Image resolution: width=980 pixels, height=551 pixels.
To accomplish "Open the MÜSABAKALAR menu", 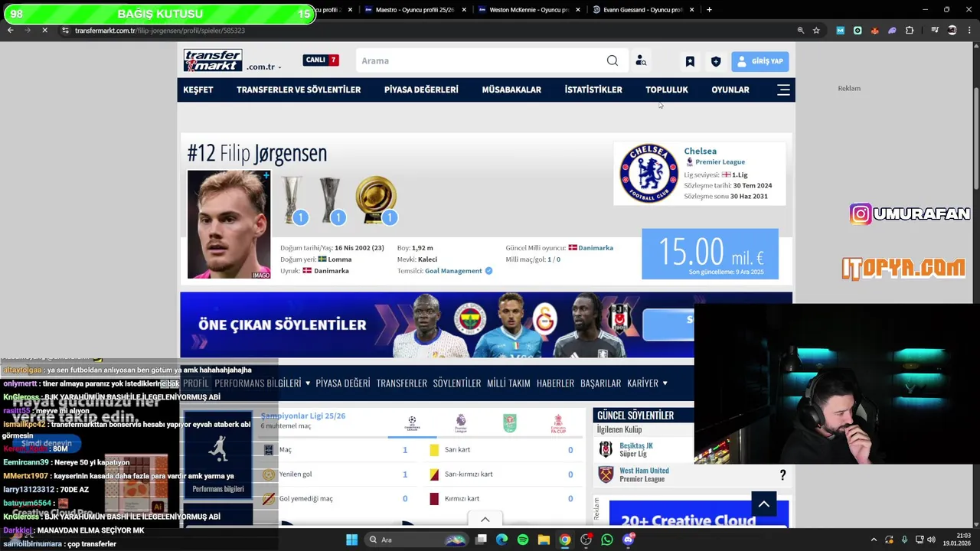I will 511,90.
